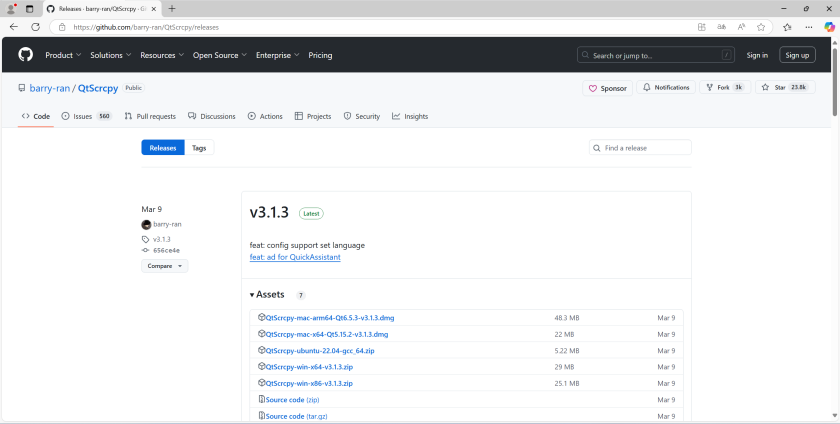The image size is (840, 424).
Task: Focus the Find a release field
Action: [x=645, y=148]
